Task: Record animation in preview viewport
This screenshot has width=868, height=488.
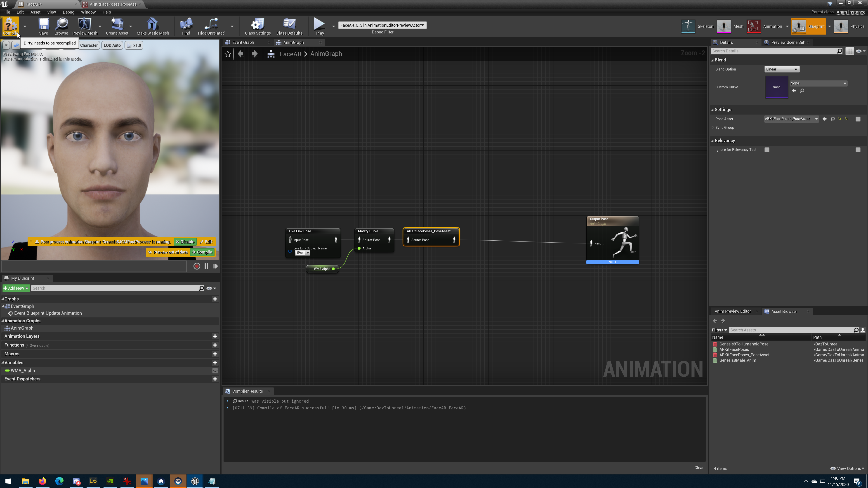Action: (197, 266)
